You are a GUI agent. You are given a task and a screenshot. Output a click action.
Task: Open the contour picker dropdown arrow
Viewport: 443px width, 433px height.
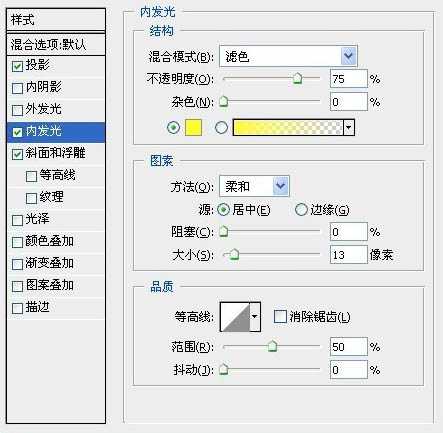pyautogui.click(x=255, y=317)
